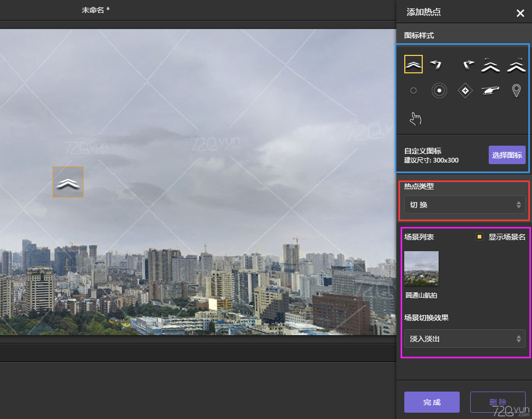Select the diamond crosshair hotspot icon
The height and width of the screenshot is (419, 532).
tap(465, 91)
